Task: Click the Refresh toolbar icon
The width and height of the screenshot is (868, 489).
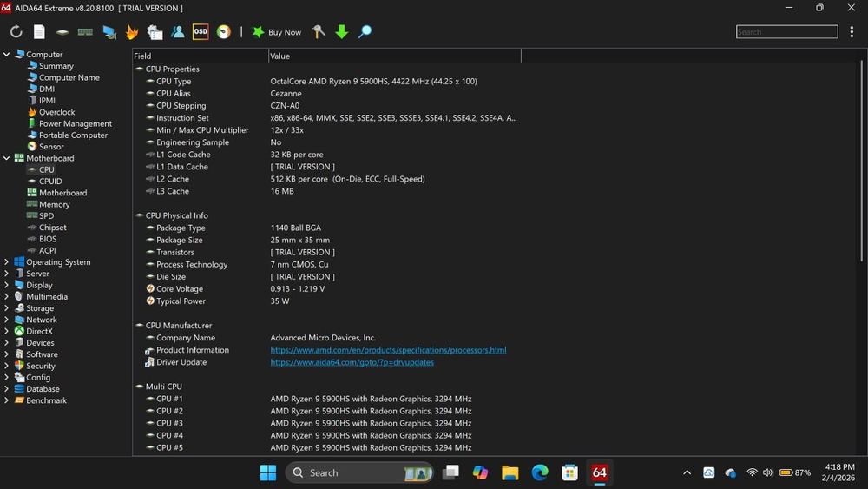Action: (16, 32)
